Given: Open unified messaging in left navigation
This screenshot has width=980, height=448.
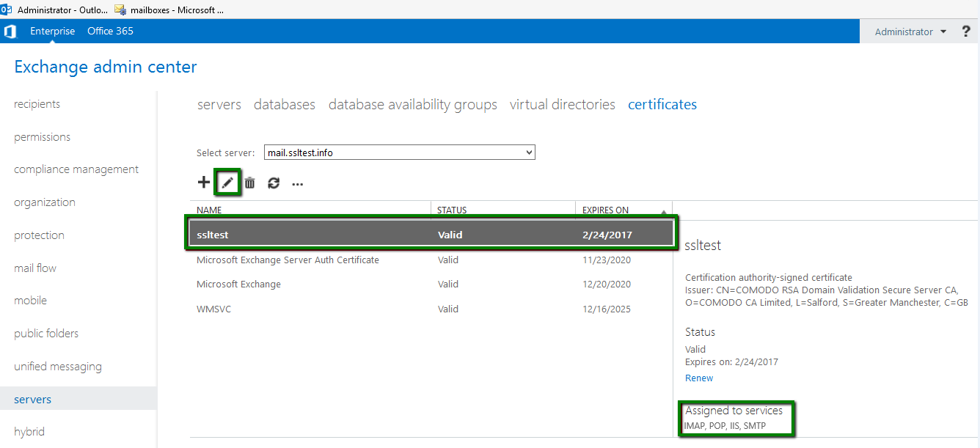Looking at the screenshot, I should 58,367.
